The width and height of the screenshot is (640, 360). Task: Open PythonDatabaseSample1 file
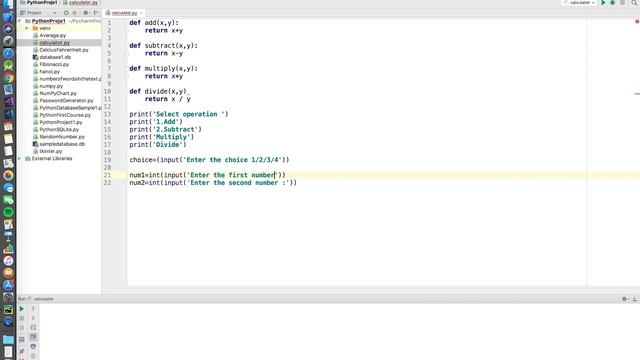pyautogui.click(x=70, y=108)
